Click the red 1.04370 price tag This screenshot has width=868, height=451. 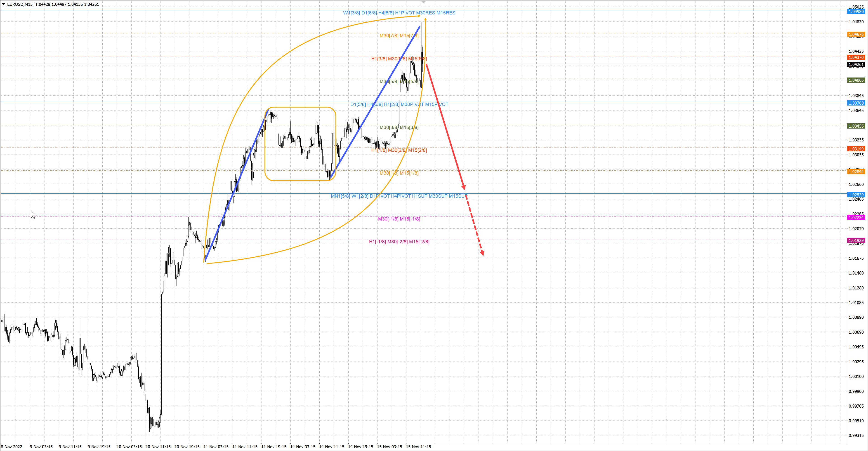pyautogui.click(x=856, y=57)
